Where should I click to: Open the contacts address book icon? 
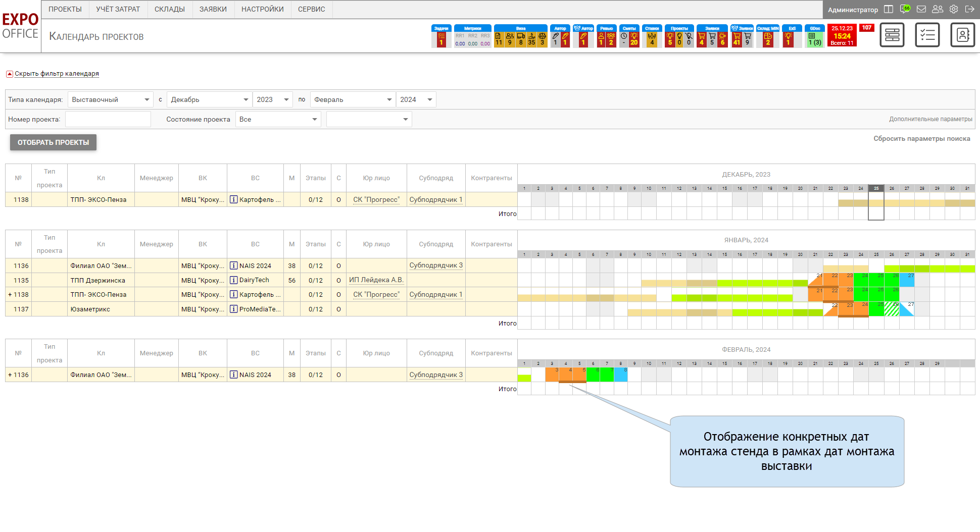[962, 35]
